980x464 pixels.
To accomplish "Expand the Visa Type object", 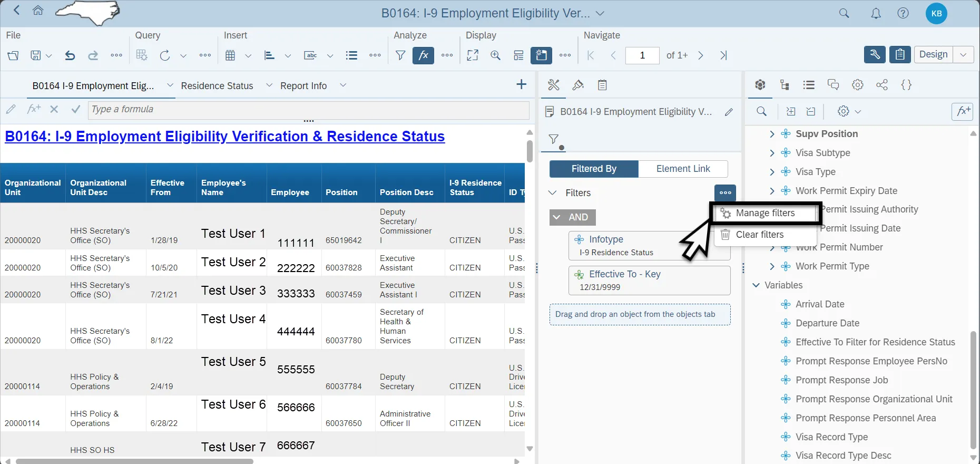I will click(x=772, y=172).
